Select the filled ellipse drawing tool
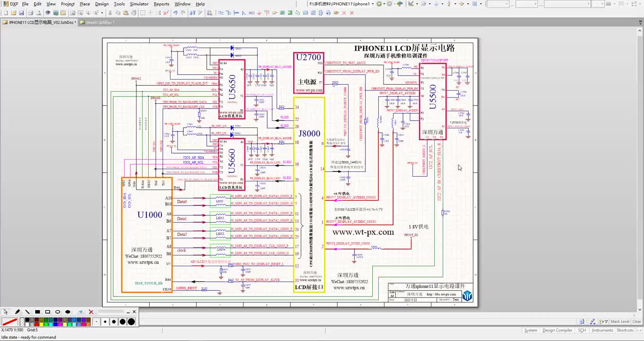This screenshot has height=341, width=644. [68, 312]
